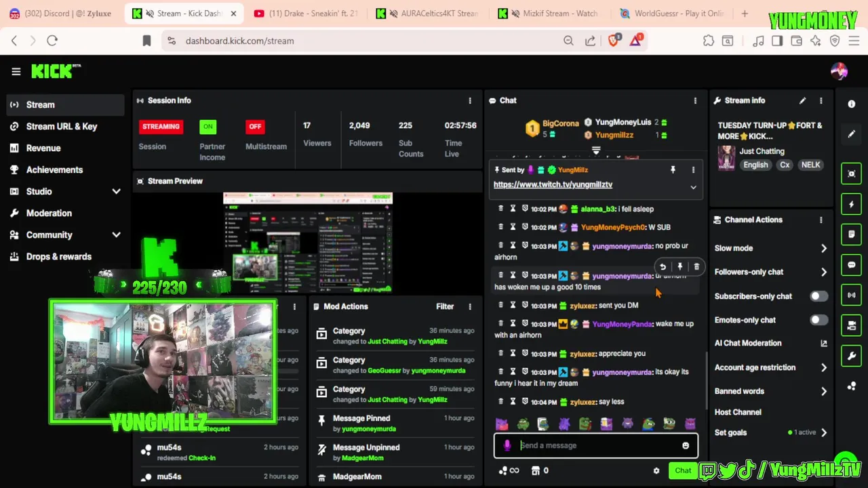Toggle lightning bolt widget in right sidebar
The image size is (868, 488).
pos(852,204)
